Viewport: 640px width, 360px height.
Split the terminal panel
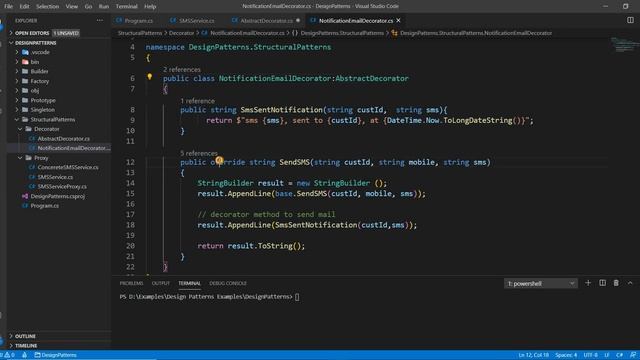tap(602, 283)
